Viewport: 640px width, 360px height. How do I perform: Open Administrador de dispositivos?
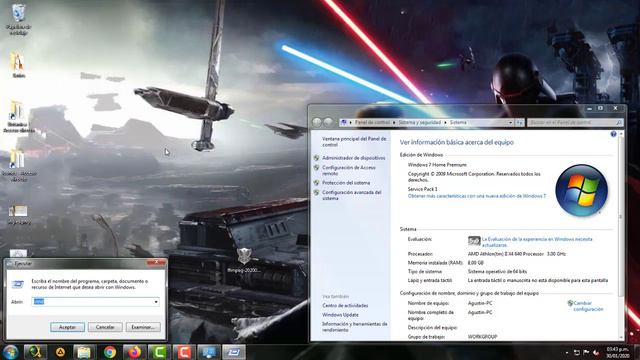353,158
